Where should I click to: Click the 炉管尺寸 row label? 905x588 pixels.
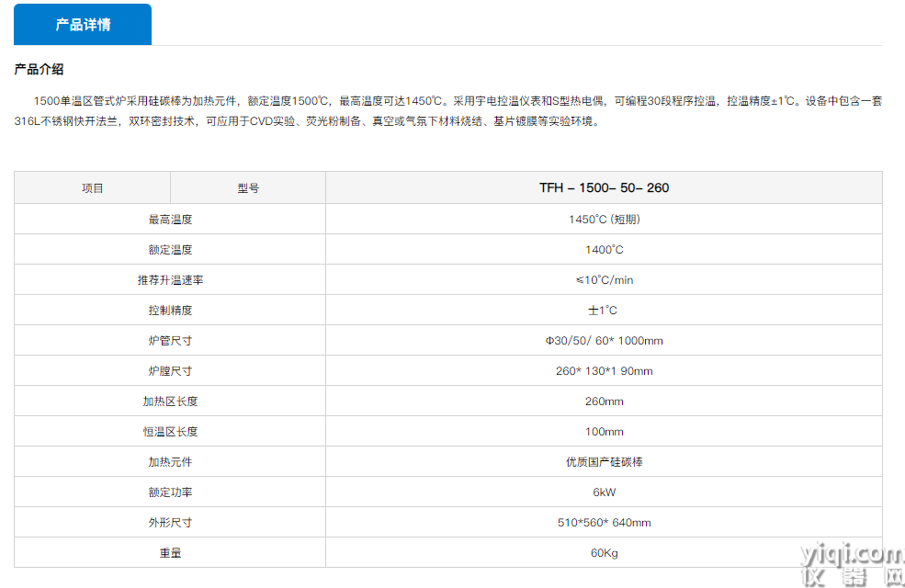[x=170, y=341]
